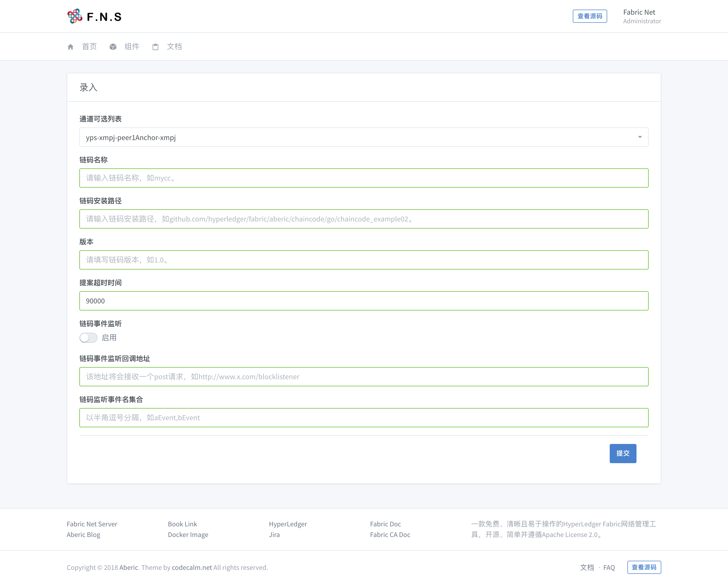Click the F.N.S logo icon

[75, 16]
